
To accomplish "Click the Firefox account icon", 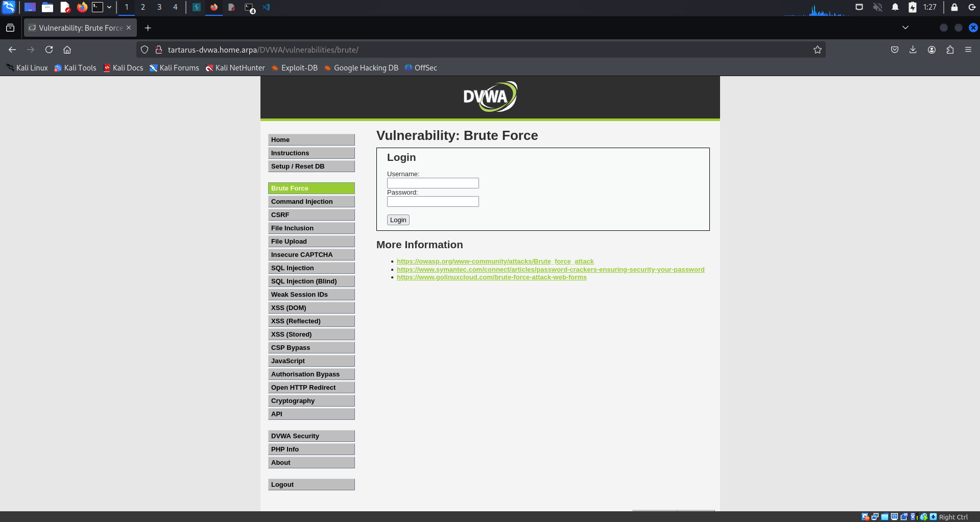I will 931,50.
